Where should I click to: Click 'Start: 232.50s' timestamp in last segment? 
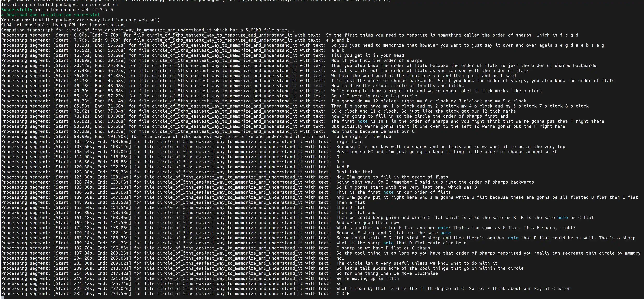click(x=74, y=294)
